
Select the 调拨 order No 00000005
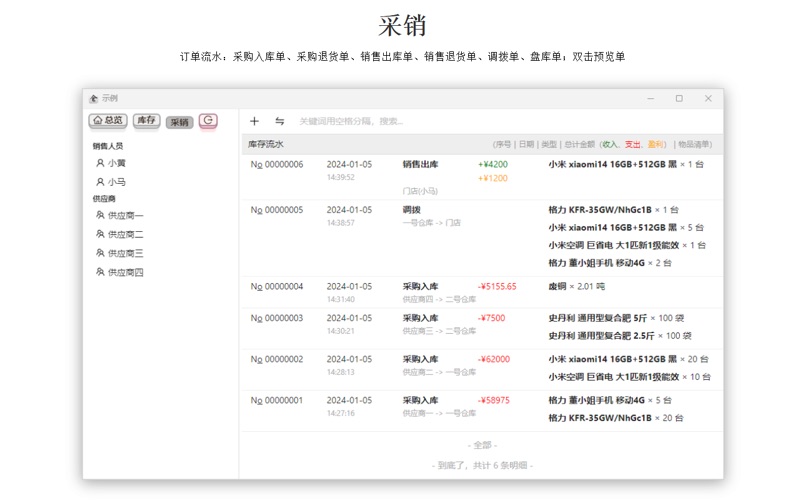point(277,210)
